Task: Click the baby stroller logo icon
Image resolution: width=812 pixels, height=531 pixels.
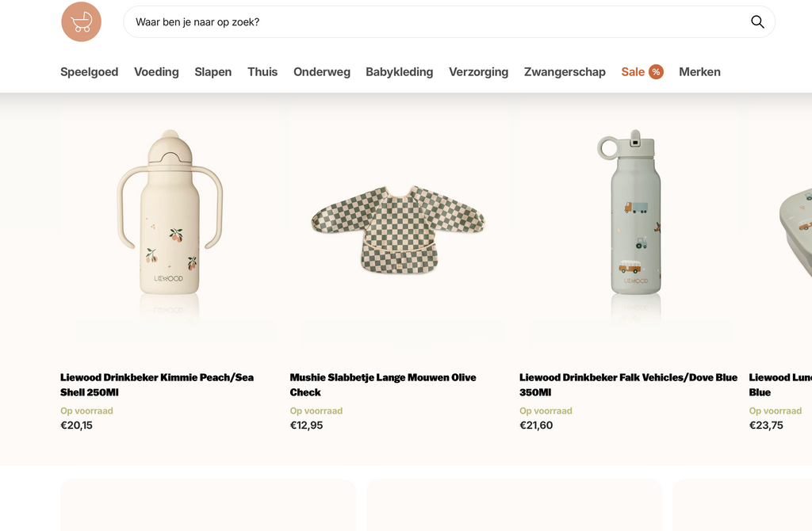Action: tap(81, 22)
